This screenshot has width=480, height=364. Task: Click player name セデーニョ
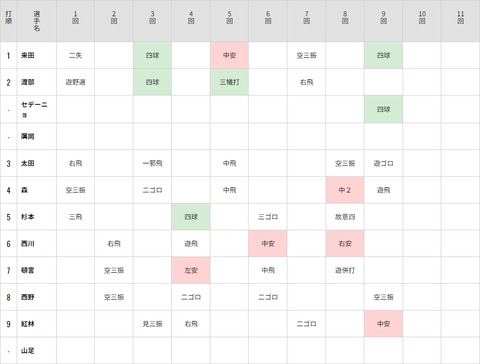(x=34, y=109)
